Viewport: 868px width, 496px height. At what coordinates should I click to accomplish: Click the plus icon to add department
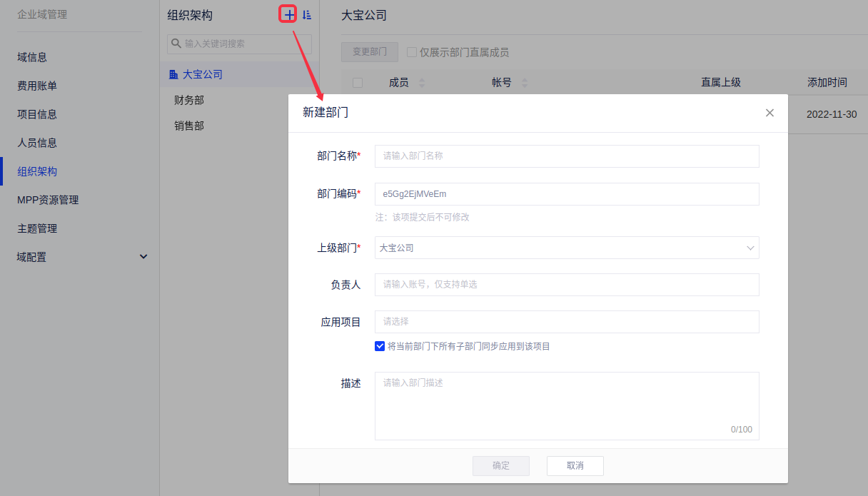click(288, 14)
